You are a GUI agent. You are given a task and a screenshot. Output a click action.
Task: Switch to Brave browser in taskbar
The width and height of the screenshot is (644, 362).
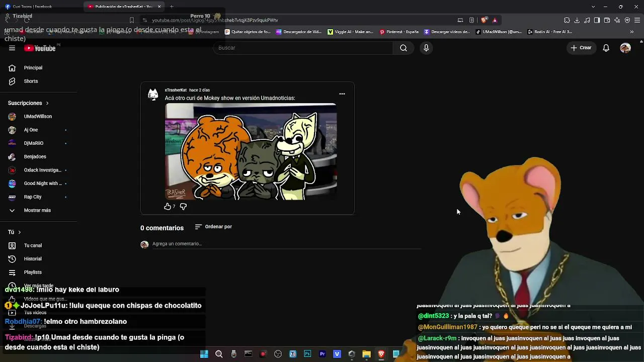(x=381, y=354)
